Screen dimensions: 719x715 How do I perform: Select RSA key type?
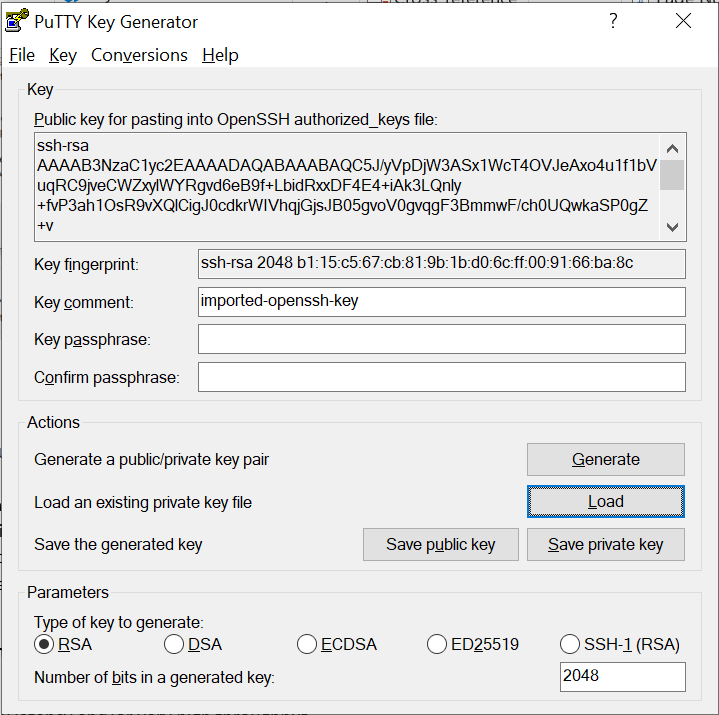[44, 644]
